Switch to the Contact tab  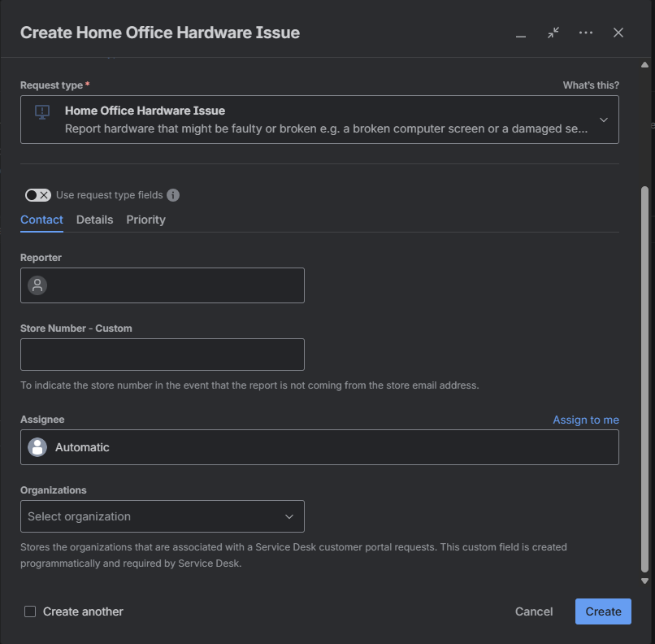point(41,220)
